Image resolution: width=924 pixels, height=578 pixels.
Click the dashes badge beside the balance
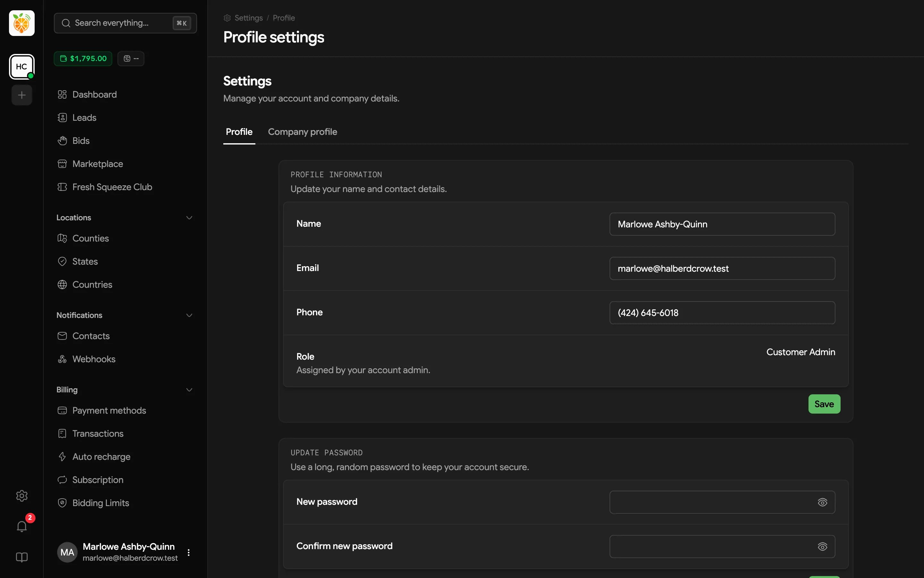tap(131, 58)
